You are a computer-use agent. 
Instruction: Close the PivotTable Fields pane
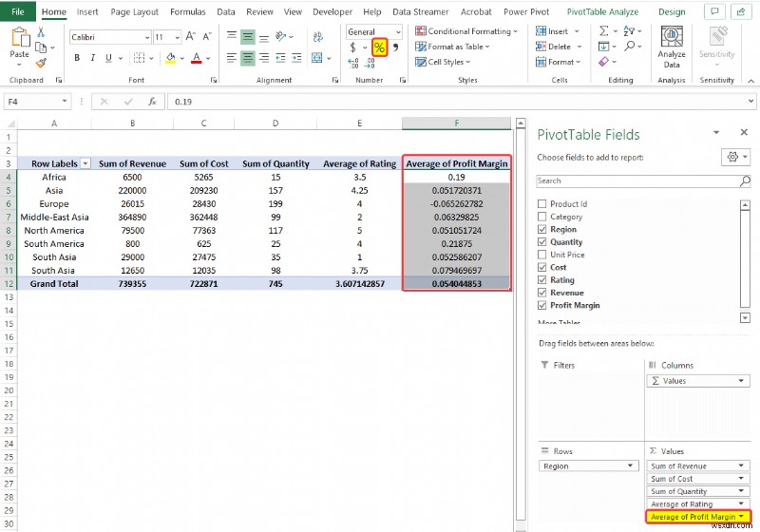(744, 132)
